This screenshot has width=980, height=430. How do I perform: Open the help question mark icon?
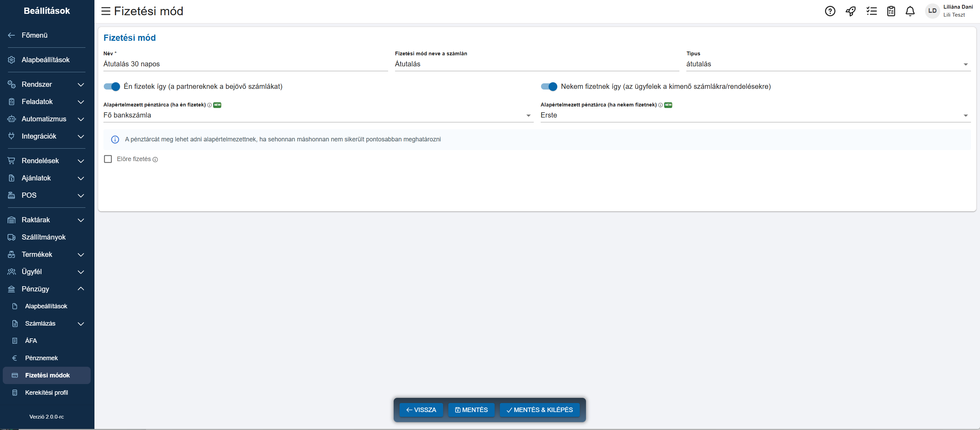[x=830, y=11]
